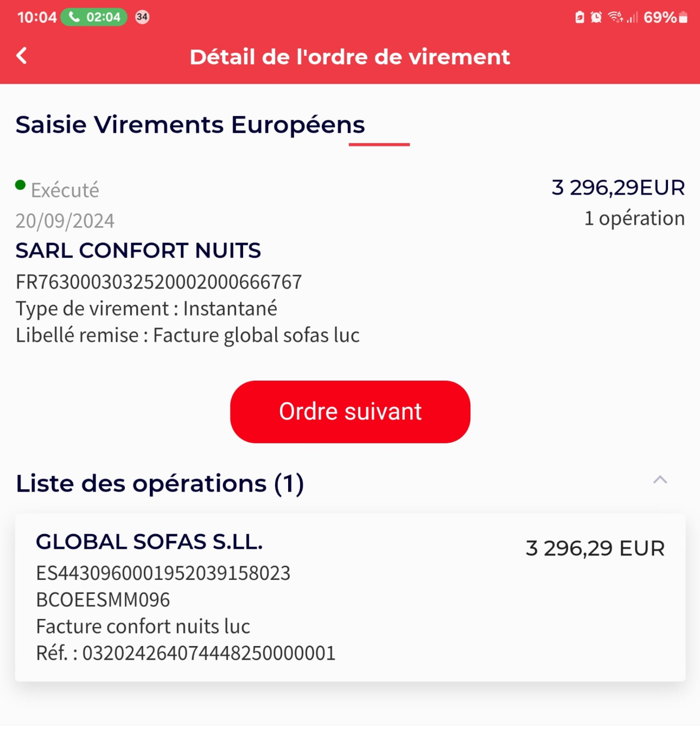The width and height of the screenshot is (700, 729).
Task: Tap the 34 notification count badge
Action: pyautogui.click(x=142, y=17)
